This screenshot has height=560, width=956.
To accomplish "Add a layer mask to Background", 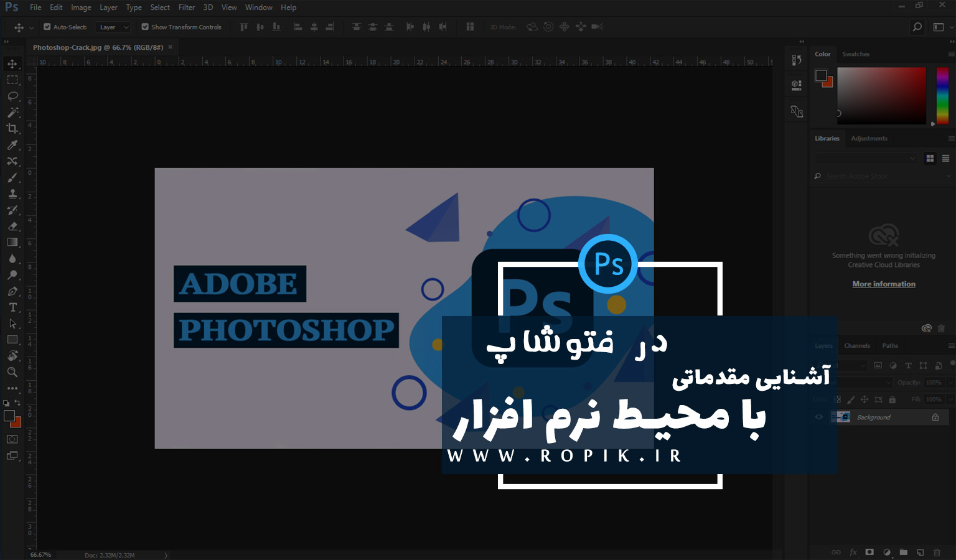I will pyautogui.click(x=869, y=552).
